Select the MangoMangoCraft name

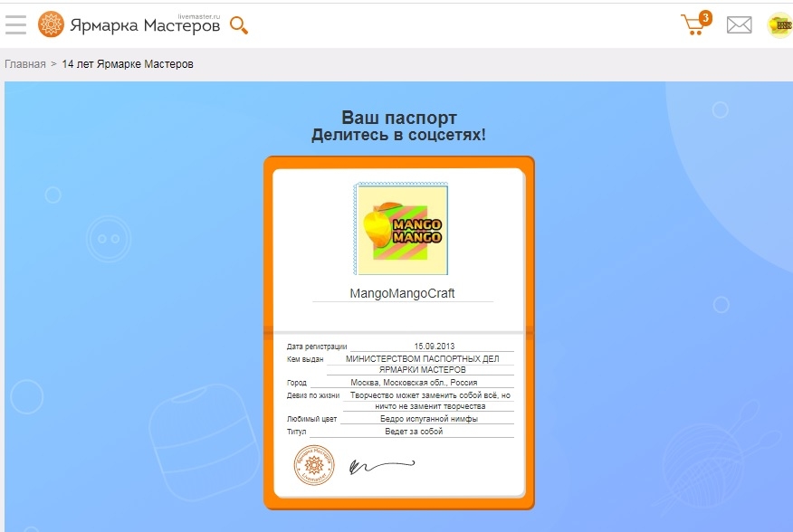pyautogui.click(x=402, y=293)
